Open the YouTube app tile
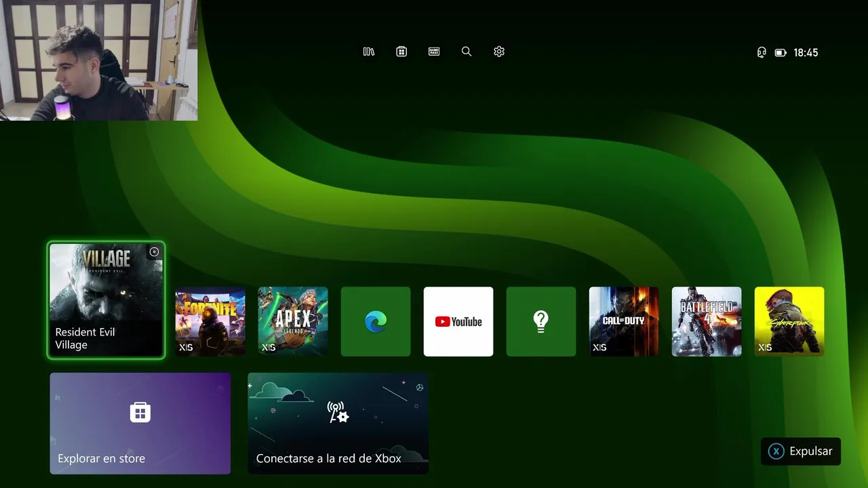The width and height of the screenshot is (868, 488). 458,321
